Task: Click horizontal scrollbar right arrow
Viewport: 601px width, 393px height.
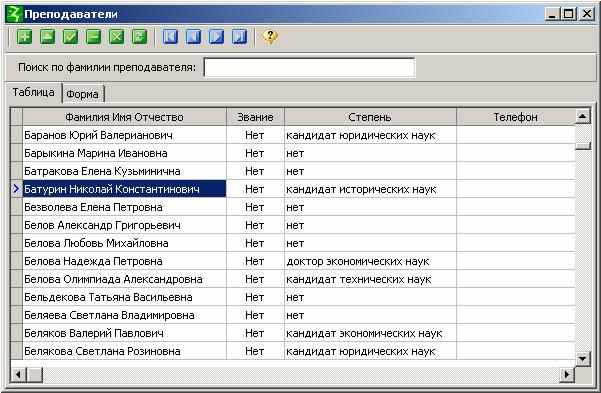Action: [567, 375]
